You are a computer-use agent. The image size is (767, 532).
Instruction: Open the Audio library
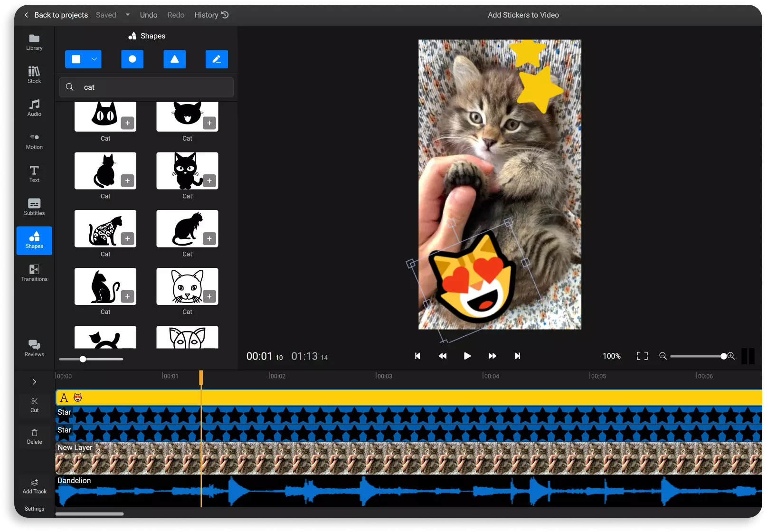coord(34,108)
